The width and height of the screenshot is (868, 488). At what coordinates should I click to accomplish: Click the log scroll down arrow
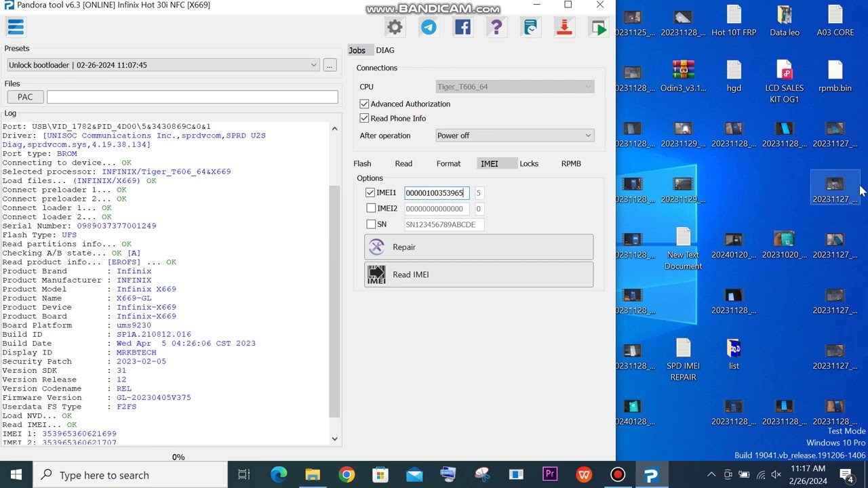point(334,439)
